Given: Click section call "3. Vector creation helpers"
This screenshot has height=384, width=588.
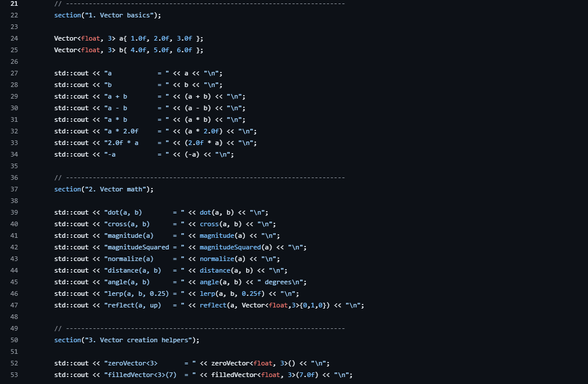Looking at the screenshot, I should point(127,340).
